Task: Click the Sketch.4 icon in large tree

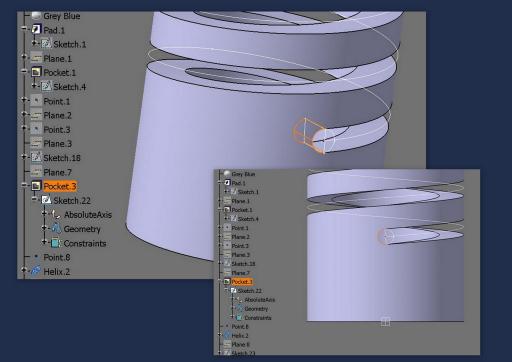Action: tap(46, 86)
